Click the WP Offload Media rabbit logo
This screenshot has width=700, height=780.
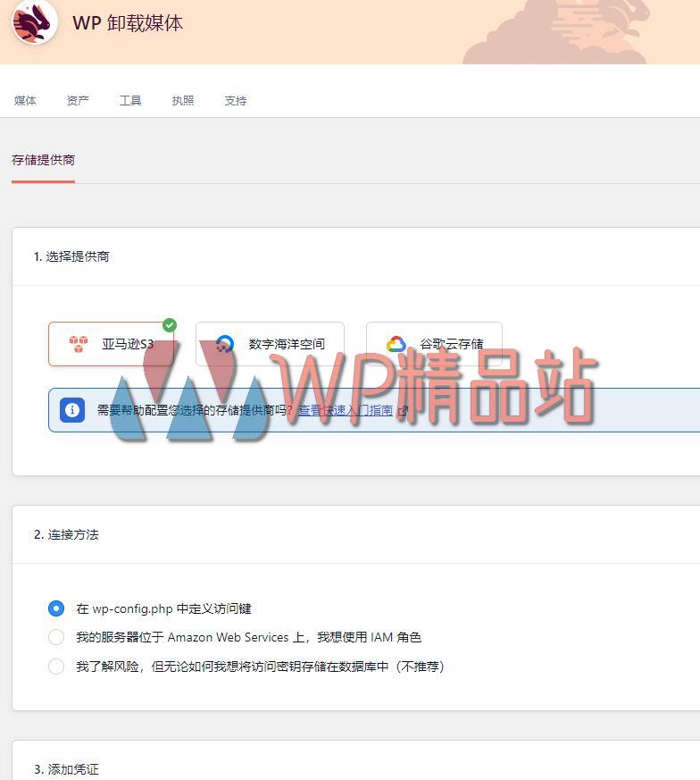[x=34, y=21]
